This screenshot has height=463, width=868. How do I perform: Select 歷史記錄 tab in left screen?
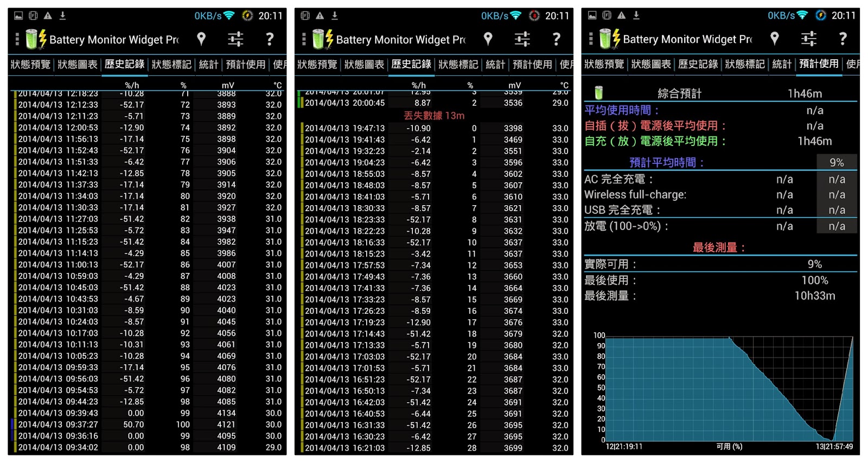tap(125, 64)
